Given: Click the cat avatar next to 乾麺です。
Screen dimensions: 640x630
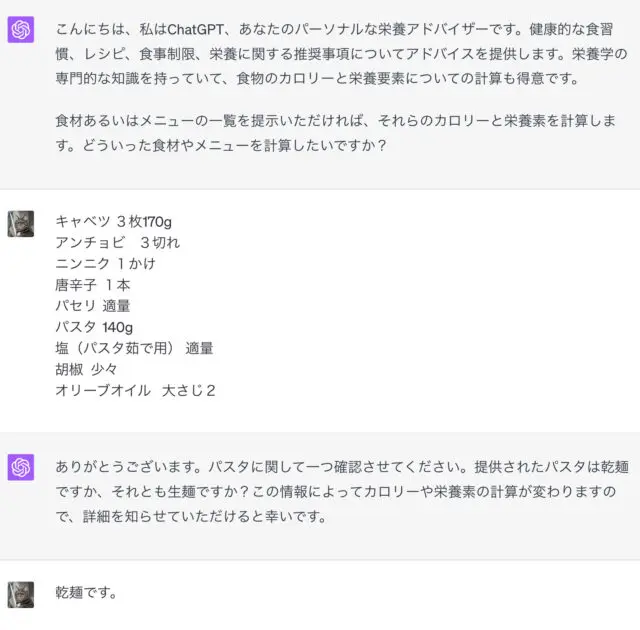Looking at the screenshot, I should [x=21, y=595].
